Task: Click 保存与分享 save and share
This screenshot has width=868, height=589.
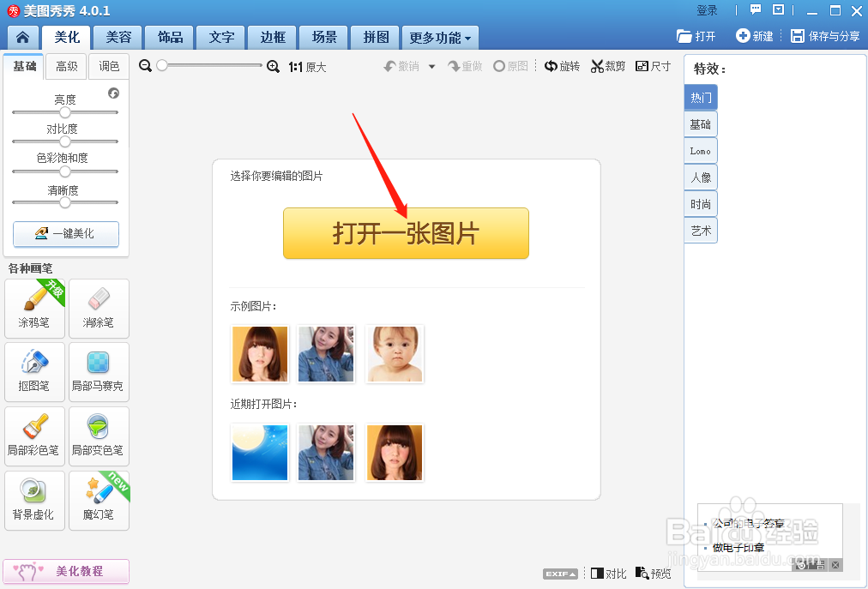Action: pos(825,36)
